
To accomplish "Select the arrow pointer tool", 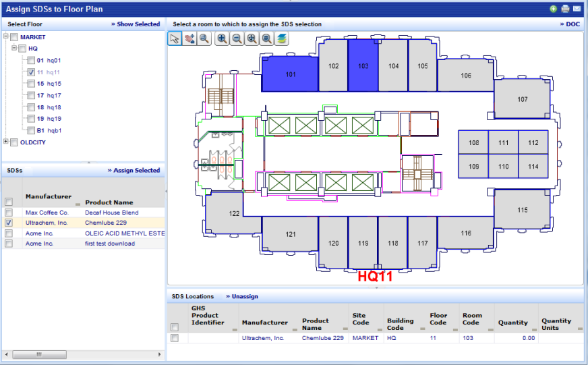I will [x=175, y=39].
